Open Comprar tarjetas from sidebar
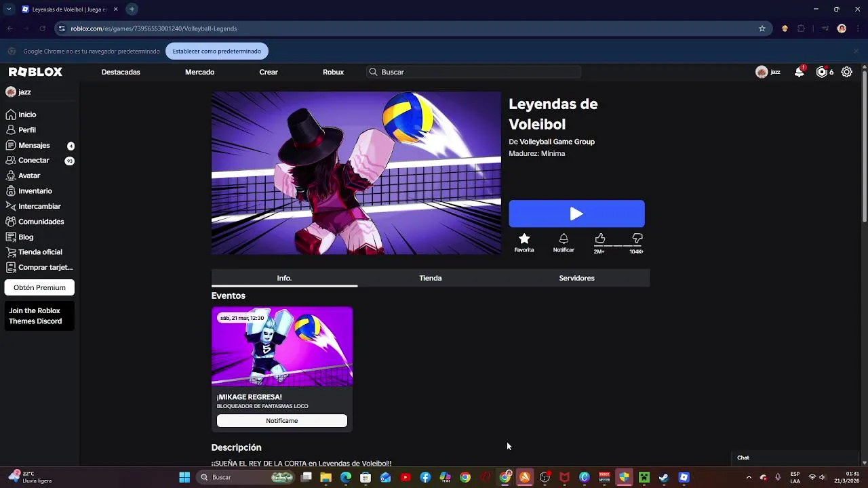The height and width of the screenshot is (488, 868). pos(39,267)
